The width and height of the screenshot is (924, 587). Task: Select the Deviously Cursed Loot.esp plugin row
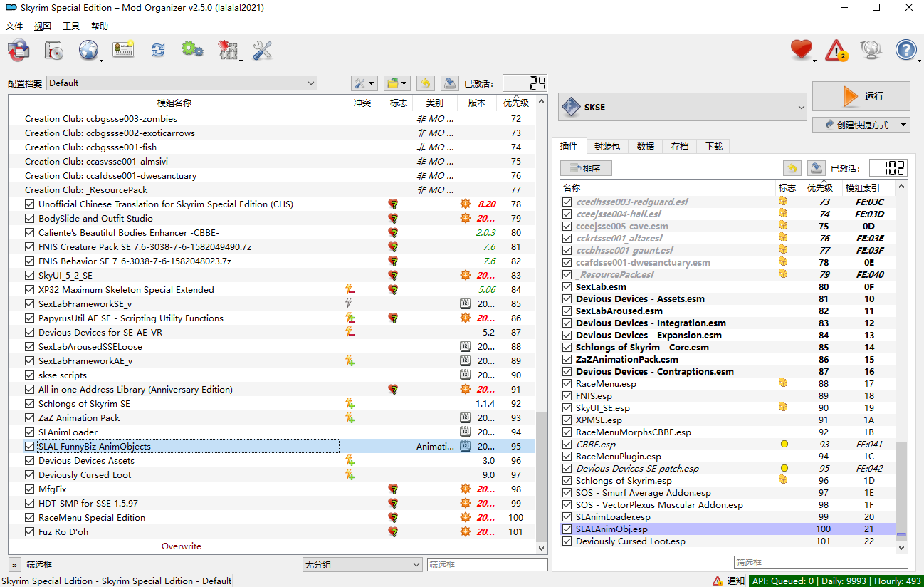click(x=728, y=541)
